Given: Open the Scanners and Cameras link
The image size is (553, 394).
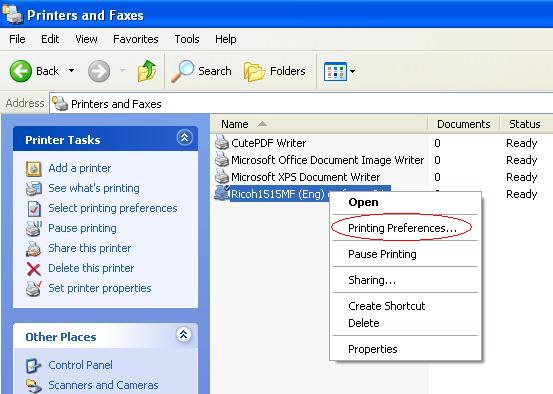Looking at the screenshot, I should [x=103, y=385].
